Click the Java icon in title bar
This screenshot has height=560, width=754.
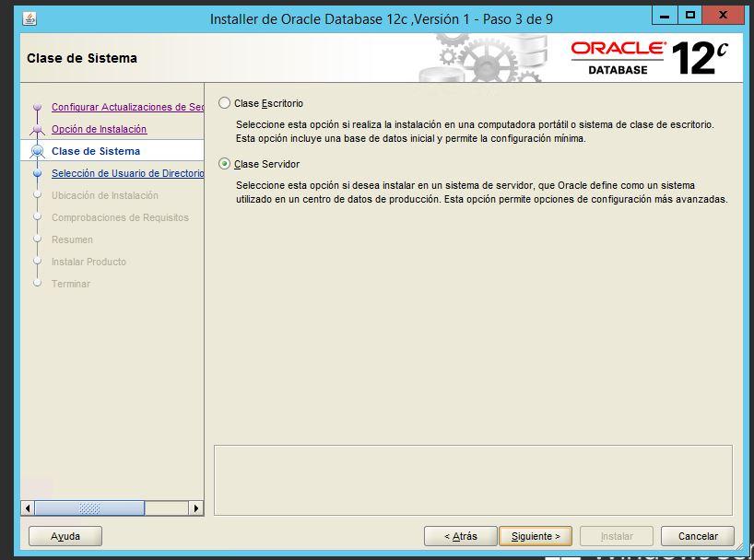pos(29,18)
